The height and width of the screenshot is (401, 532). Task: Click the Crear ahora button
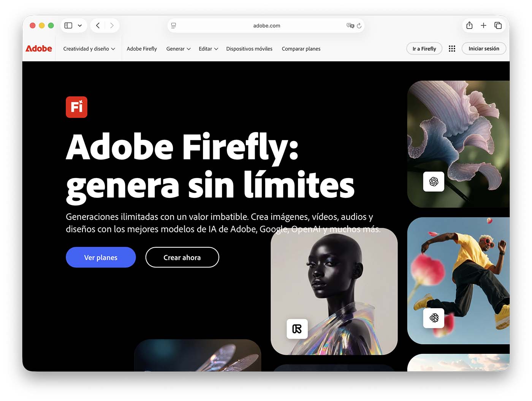(182, 257)
